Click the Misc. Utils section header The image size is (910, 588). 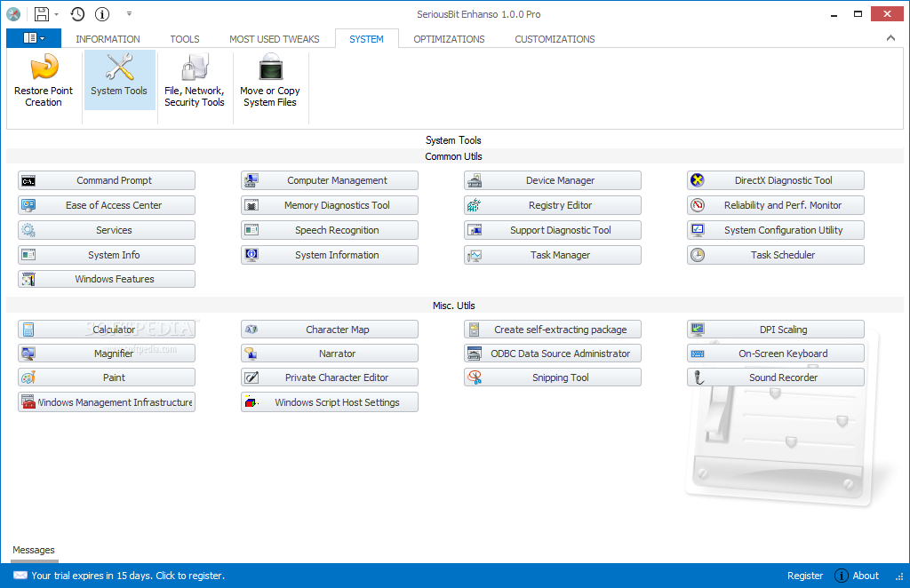(x=453, y=306)
